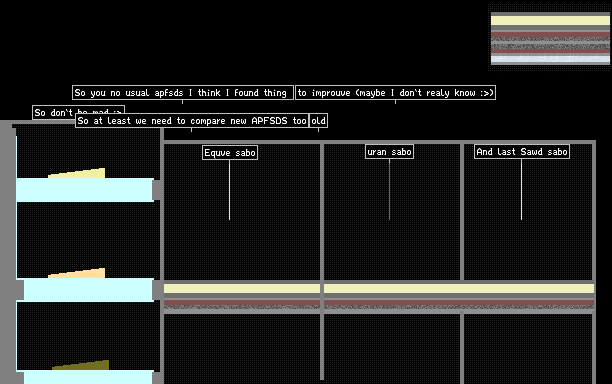Click the middle light cyan barrel block
Viewport: 612px width, 384px height.
click(88, 290)
